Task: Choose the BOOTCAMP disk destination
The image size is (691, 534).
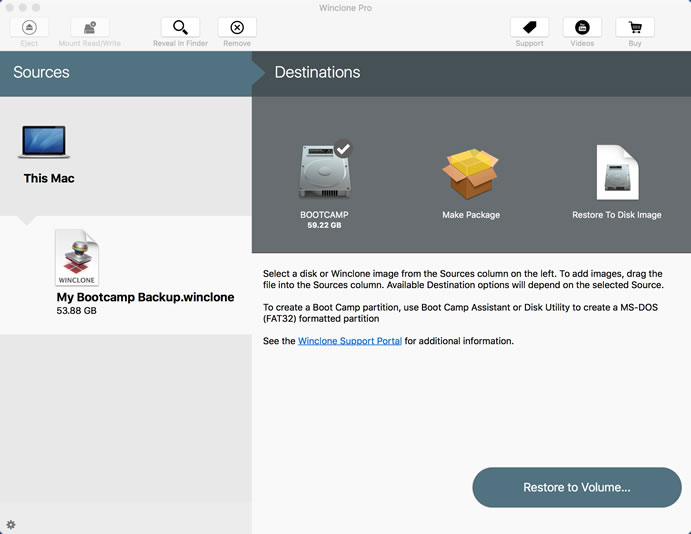Action: pos(325,172)
